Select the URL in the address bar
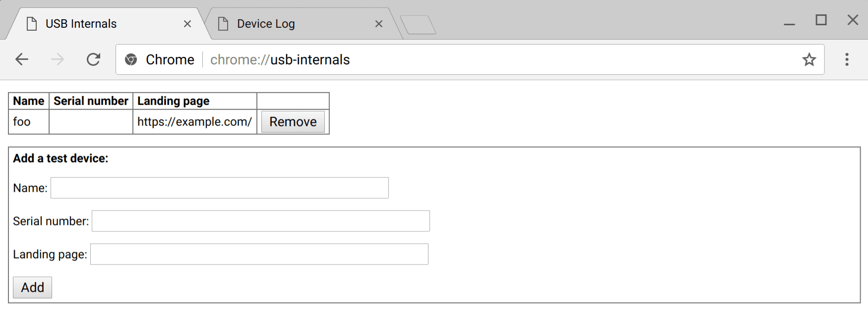This screenshot has width=868, height=319. [280, 59]
